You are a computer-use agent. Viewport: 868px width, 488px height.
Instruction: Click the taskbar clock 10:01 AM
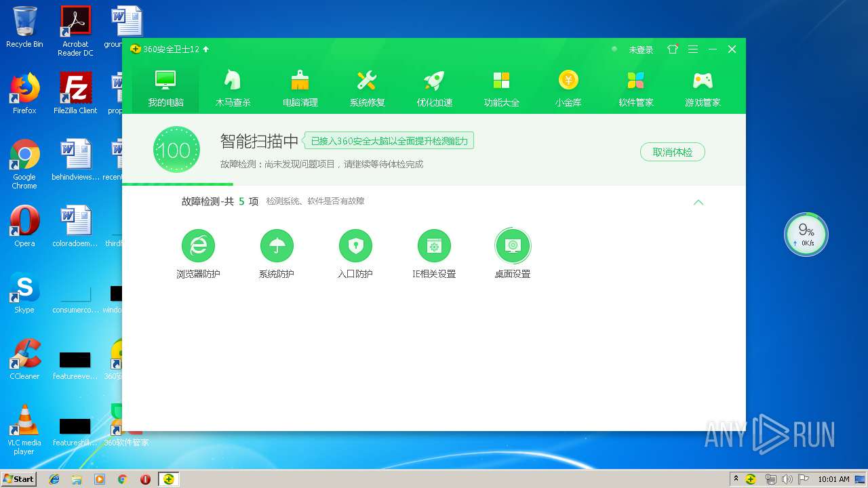833,479
